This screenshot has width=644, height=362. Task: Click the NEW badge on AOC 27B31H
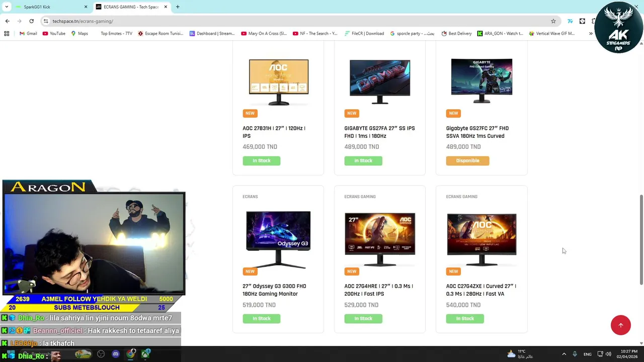250,113
